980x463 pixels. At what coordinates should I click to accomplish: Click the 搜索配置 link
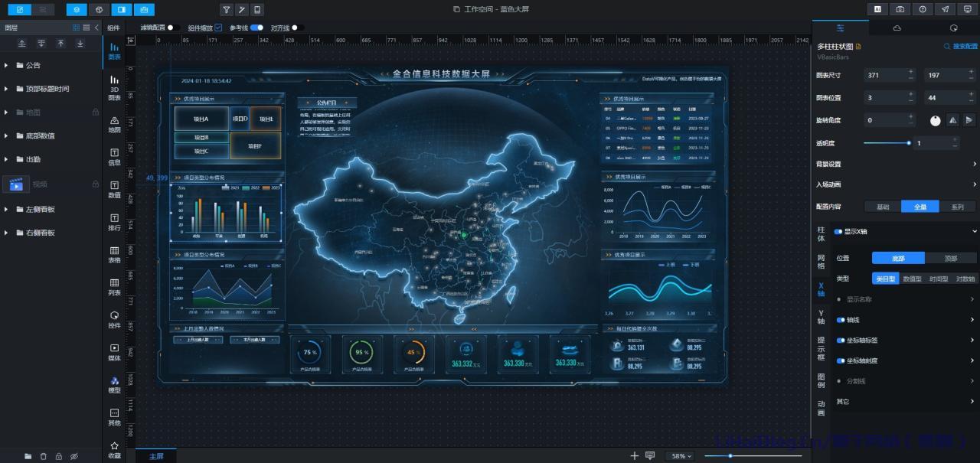pyautogui.click(x=960, y=47)
